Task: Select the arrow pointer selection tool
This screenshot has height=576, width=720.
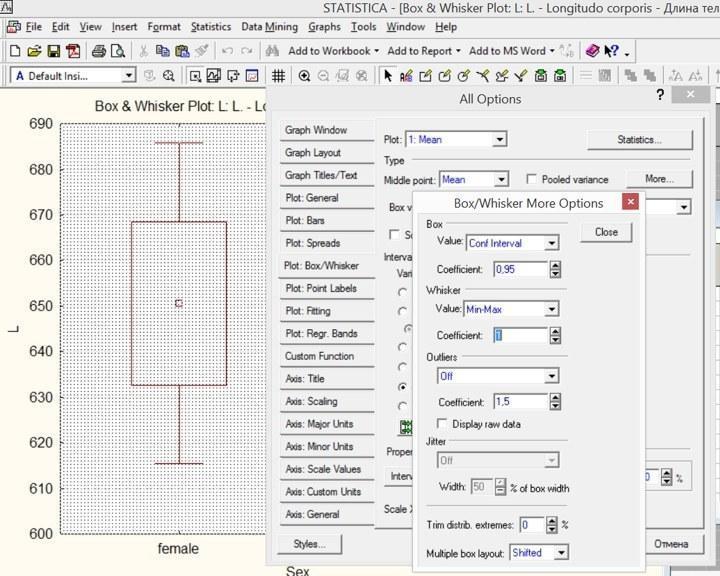Action: click(389, 76)
